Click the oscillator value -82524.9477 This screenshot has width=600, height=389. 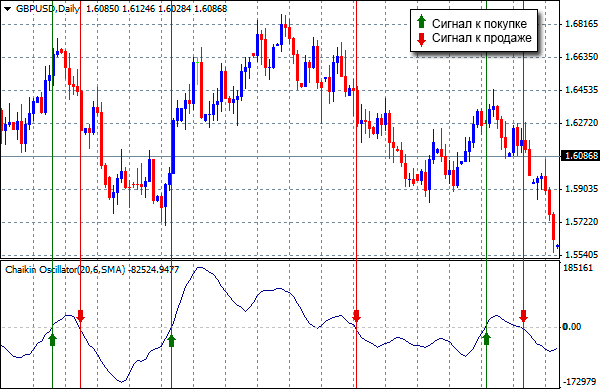tap(153, 270)
